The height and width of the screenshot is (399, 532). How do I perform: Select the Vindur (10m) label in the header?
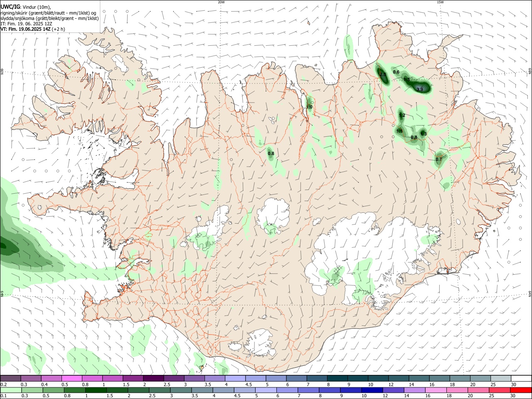37,7
